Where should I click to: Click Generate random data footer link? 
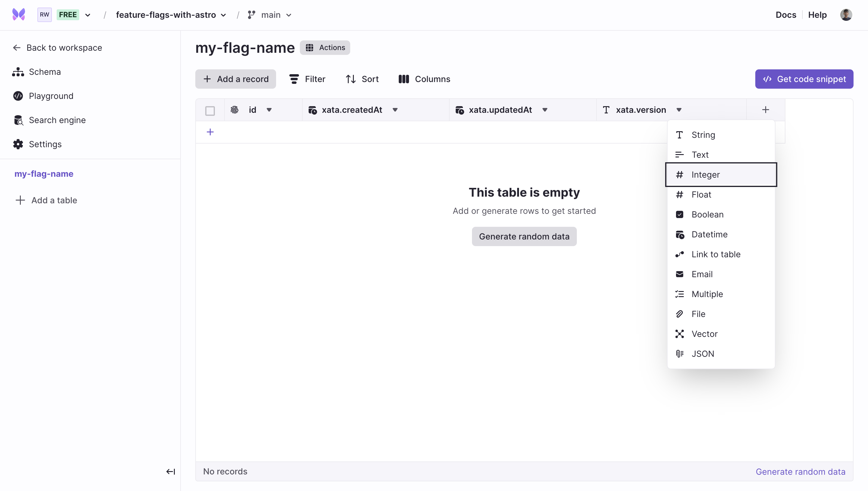pyautogui.click(x=800, y=471)
